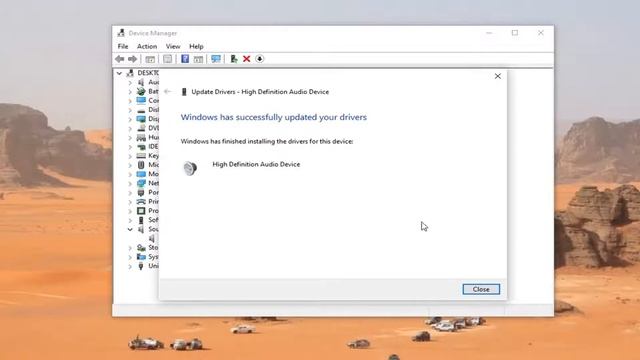Expand the Disk drives category chevron
640x360 pixels.
pos(130,110)
